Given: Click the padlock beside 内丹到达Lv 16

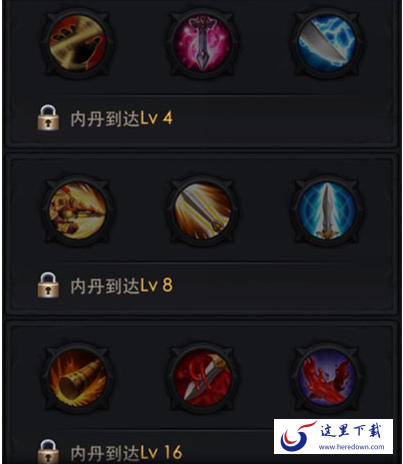Looking at the screenshot, I should (x=48, y=452).
